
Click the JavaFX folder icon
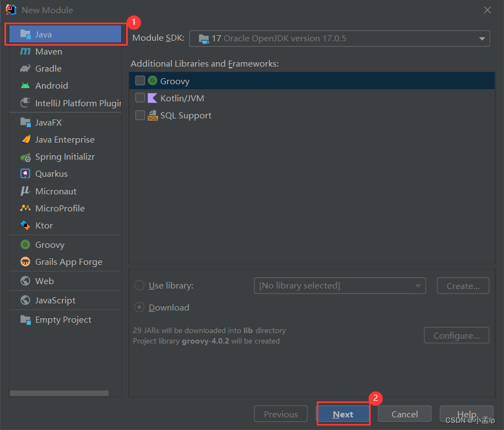tap(25, 122)
